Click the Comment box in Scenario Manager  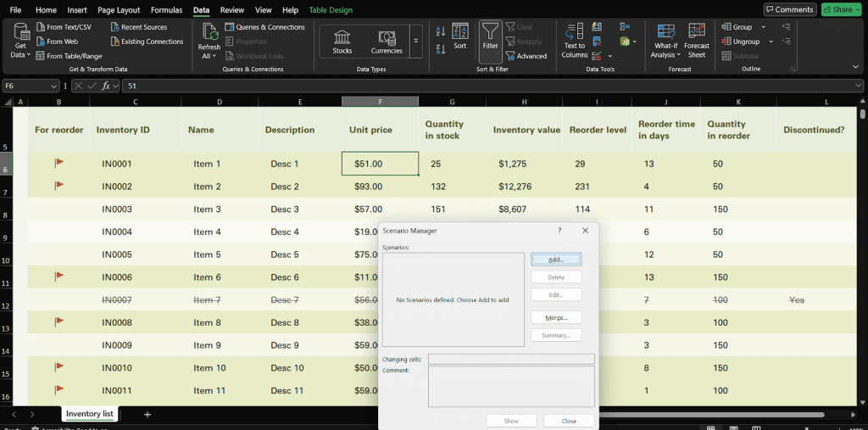[x=511, y=387]
